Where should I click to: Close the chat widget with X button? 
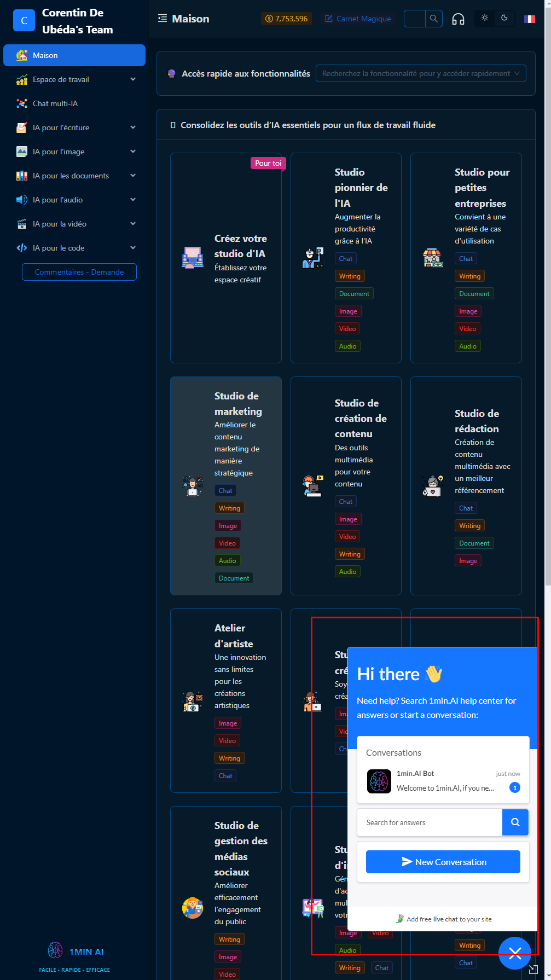(515, 953)
